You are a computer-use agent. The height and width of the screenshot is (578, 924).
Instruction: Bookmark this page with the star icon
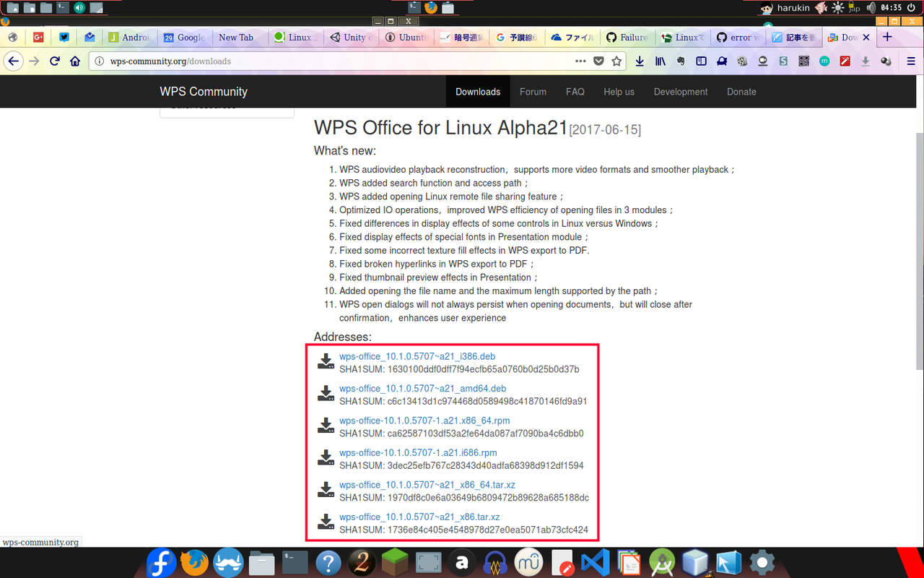616,61
